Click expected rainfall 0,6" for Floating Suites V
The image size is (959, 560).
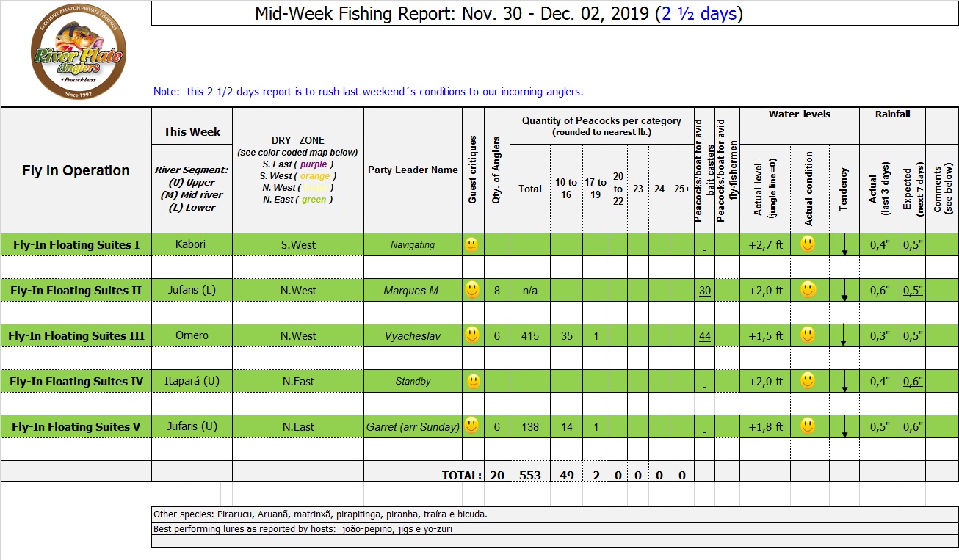click(912, 427)
